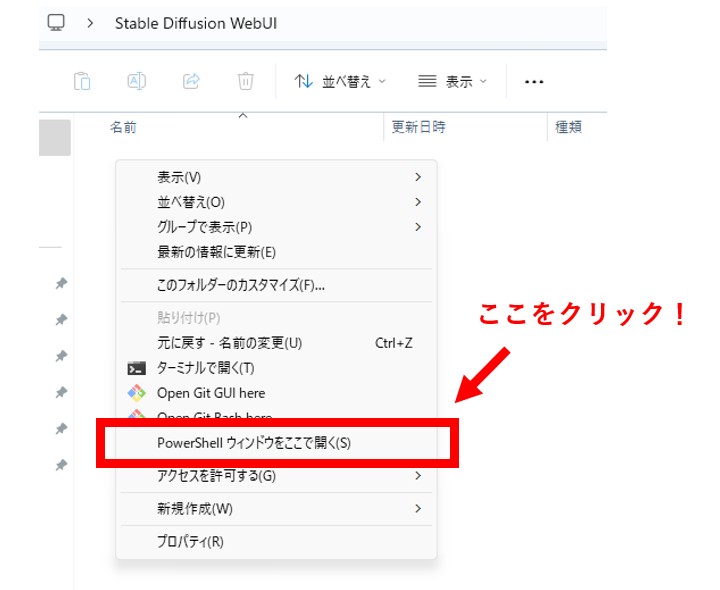Viewport: 720px width, 590px height.
Task: Click the Rename toolbar icon
Action: [136, 81]
